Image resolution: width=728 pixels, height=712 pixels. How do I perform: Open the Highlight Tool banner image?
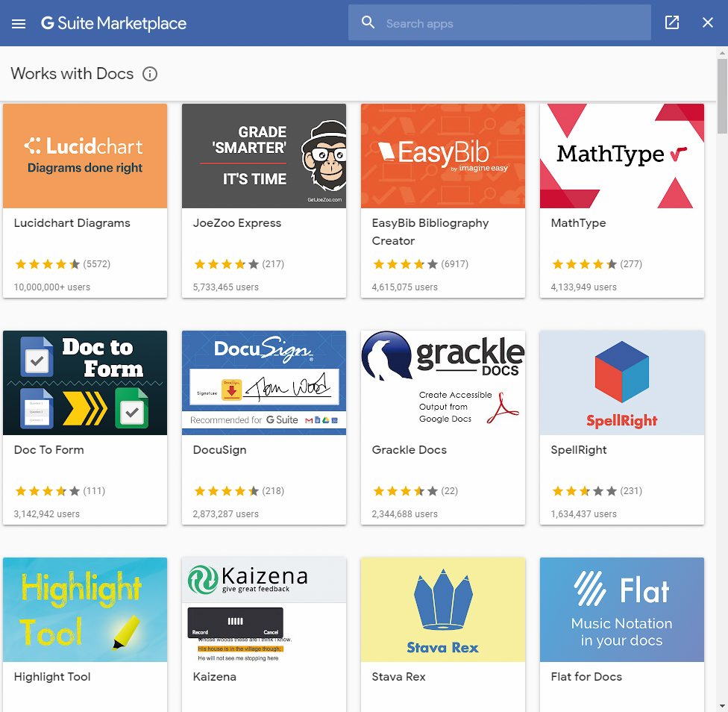point(85,609)
